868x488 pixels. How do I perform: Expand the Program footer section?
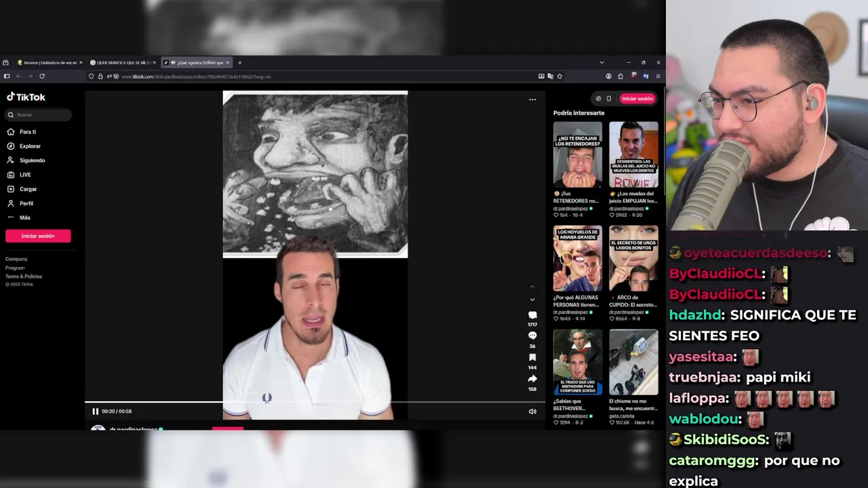click(15, 268)
